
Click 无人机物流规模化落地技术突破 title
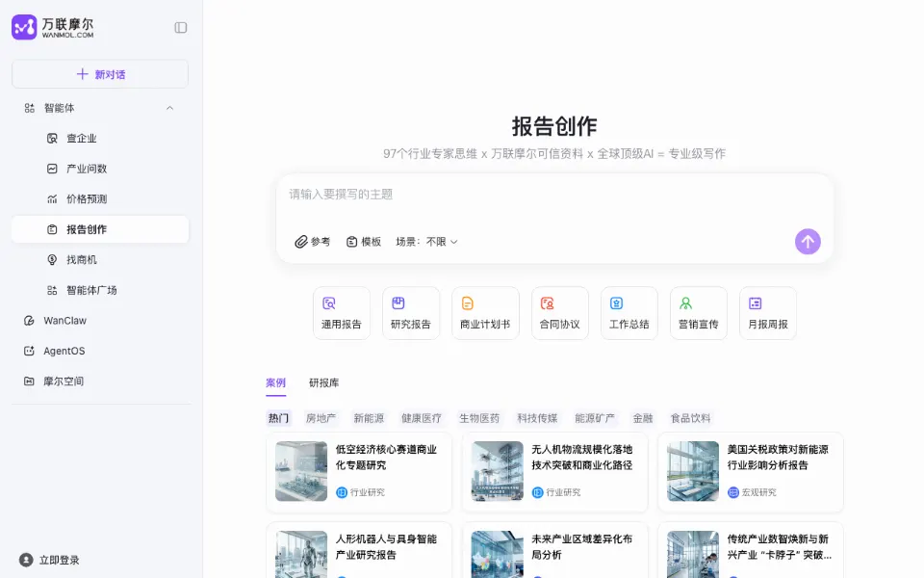[x=582, y=457]
